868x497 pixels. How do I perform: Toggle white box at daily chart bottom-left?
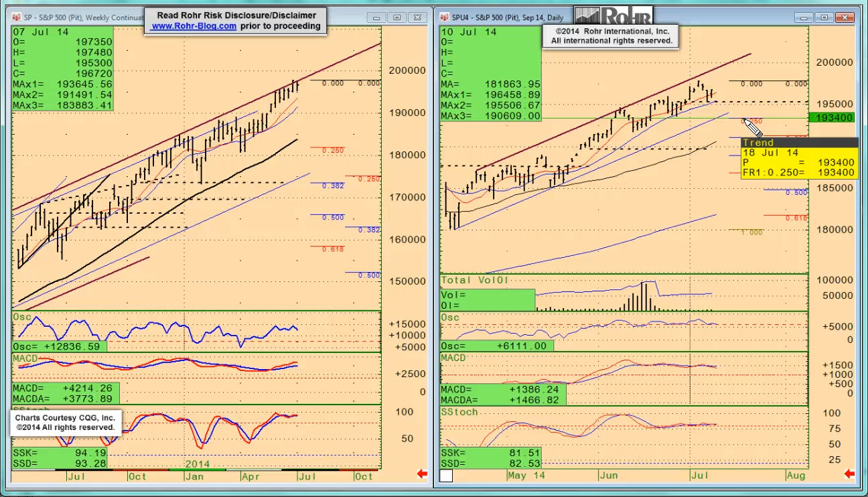click(446, 476)
